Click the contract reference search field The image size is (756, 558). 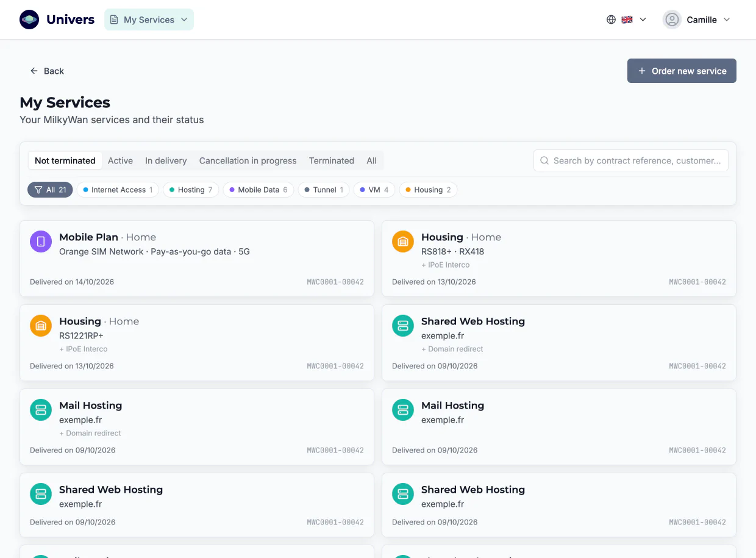(x=630, y=160)
